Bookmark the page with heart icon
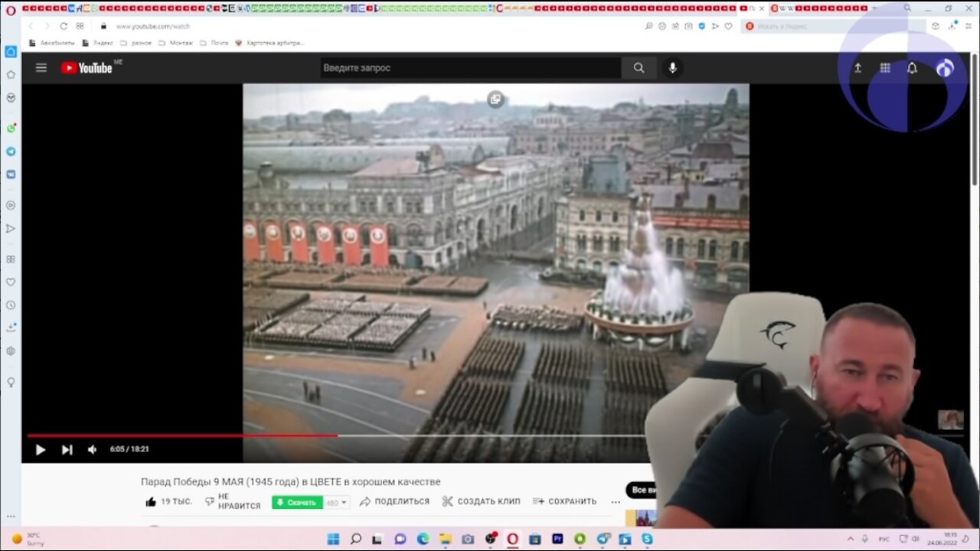 (x=728, y=26)
